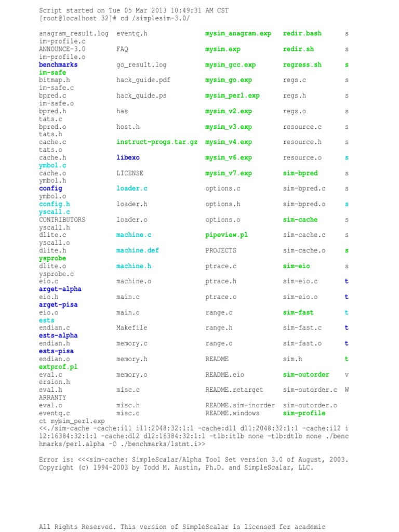Viewport: 399px width, 532px height.
Task: Click the file name 'README.sim-inorder'
Action: [x=240, y=405]
